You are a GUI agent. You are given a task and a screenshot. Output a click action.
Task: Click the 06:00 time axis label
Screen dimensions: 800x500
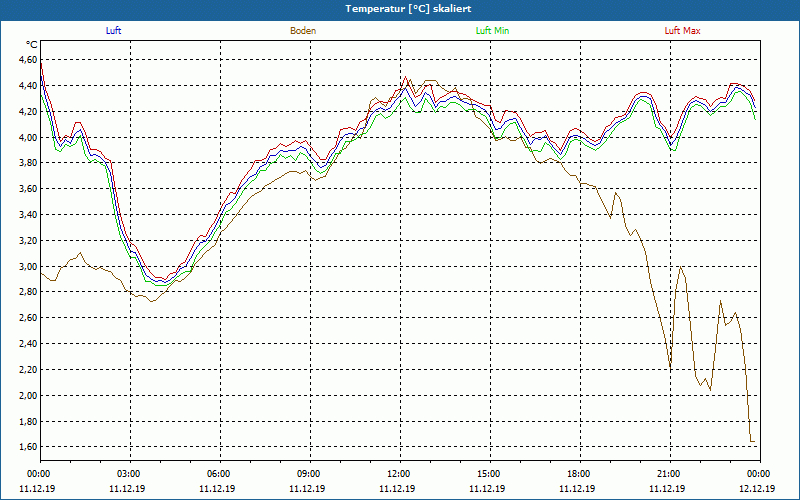tap(220, 474)
